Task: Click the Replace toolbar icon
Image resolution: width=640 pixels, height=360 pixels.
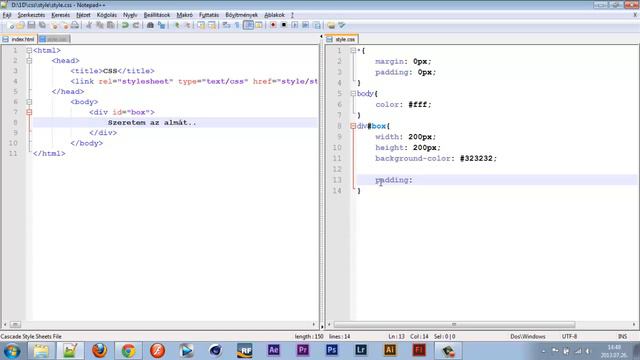Action: [161, 25]
